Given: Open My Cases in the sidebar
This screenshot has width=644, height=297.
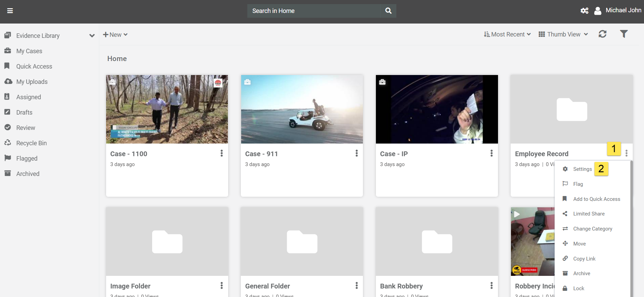Looking at the screenshot, I should coord(29,51).
